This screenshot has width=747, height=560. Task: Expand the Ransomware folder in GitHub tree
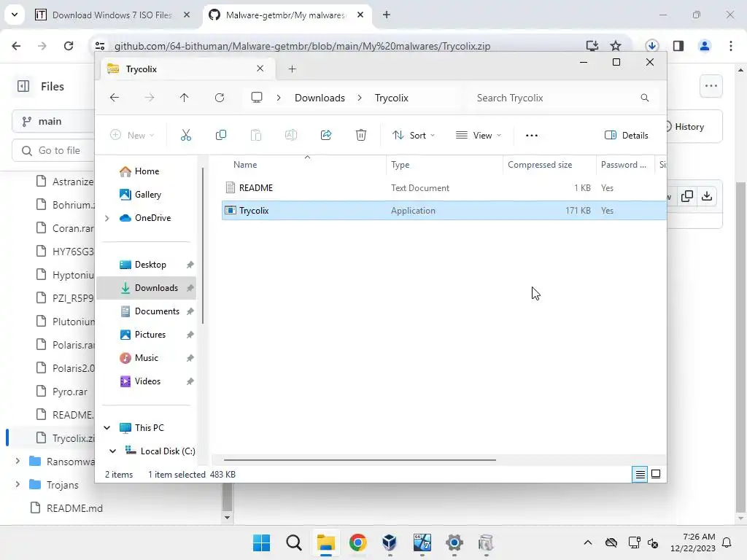click(18, 461)
